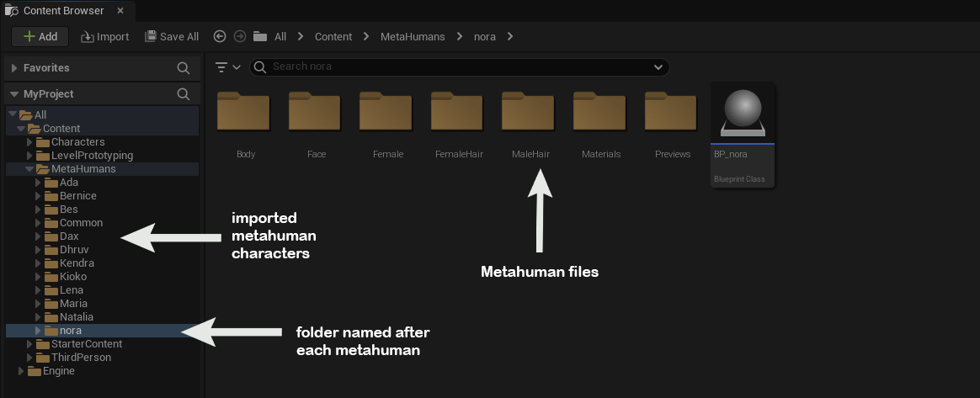The width and height of the screenshot is (980, 398).
Task: Click the green Add button
Action: (40, 36)
